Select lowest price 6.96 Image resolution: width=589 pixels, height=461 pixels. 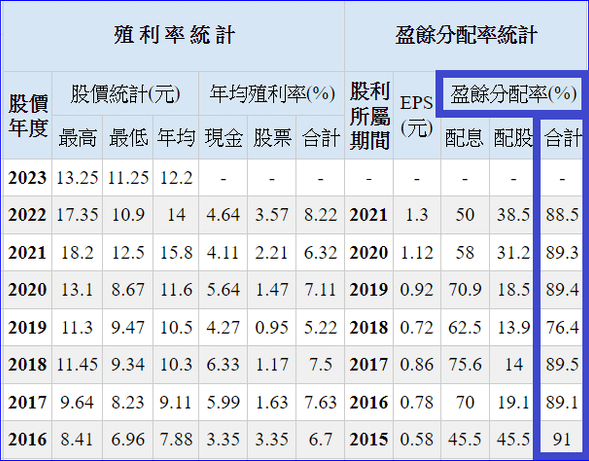pyautogui.click(x=128, y=439)
